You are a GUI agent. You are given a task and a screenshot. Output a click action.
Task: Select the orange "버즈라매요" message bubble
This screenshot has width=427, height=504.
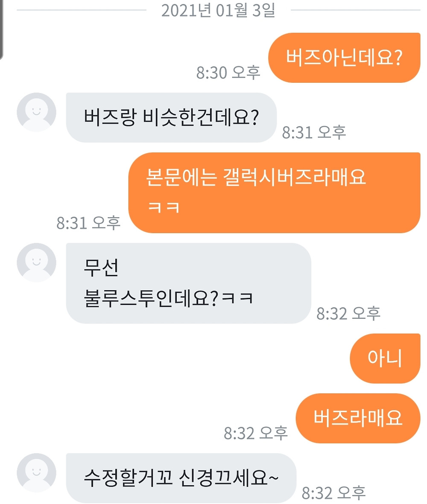pyautogui.click(x=358, y=418)
